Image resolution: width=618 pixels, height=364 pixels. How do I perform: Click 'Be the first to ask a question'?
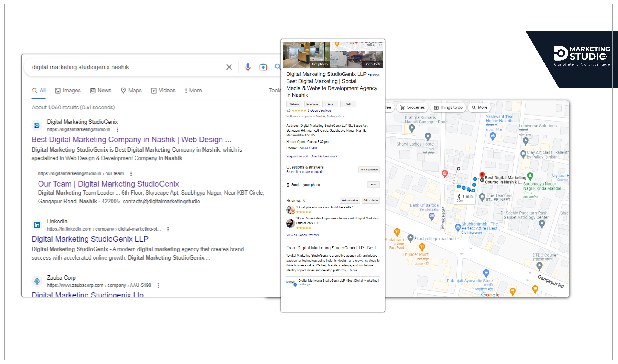(306, 172)
